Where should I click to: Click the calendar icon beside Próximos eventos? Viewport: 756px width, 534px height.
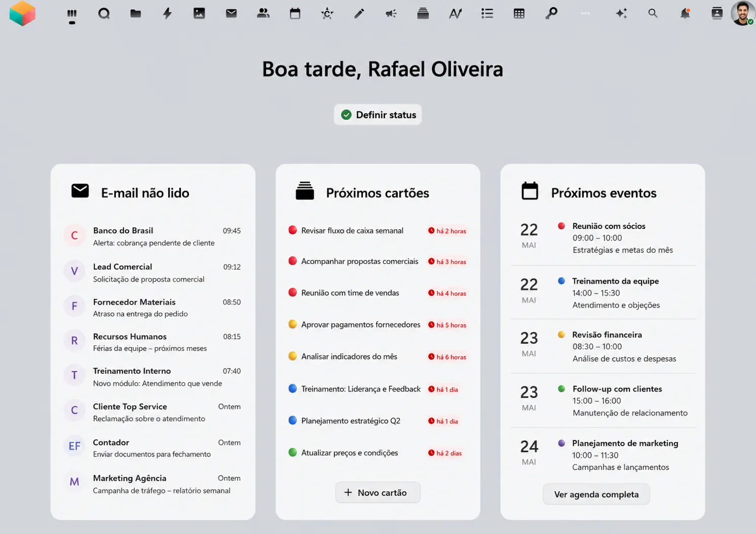530,191
